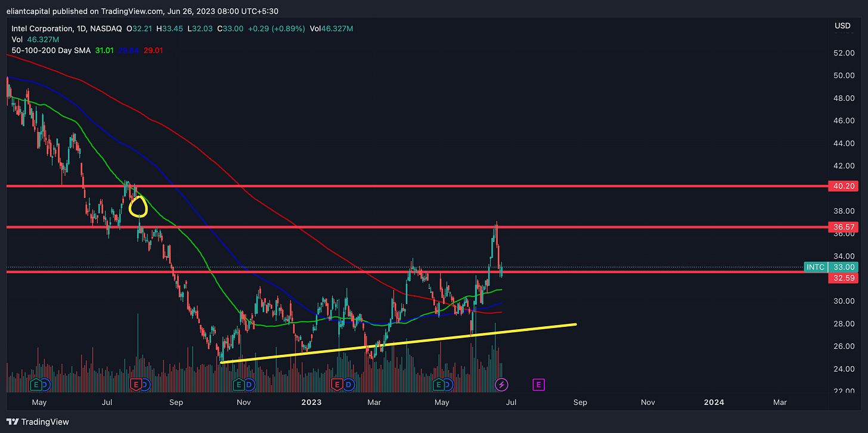
Task: Click the red 32.59 price label
Action: pos(843,278)
